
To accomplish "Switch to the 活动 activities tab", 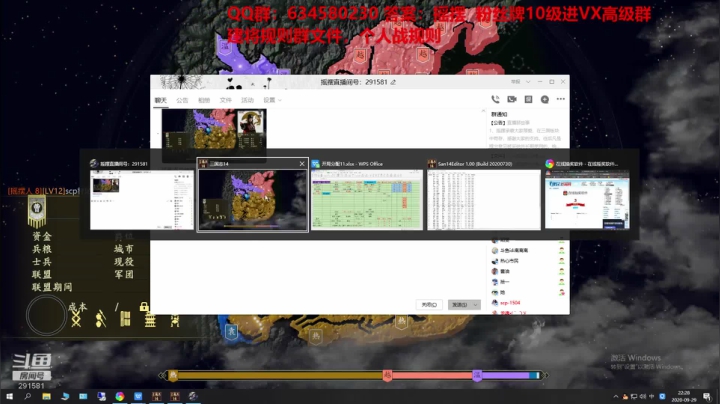I will (247, 100).
